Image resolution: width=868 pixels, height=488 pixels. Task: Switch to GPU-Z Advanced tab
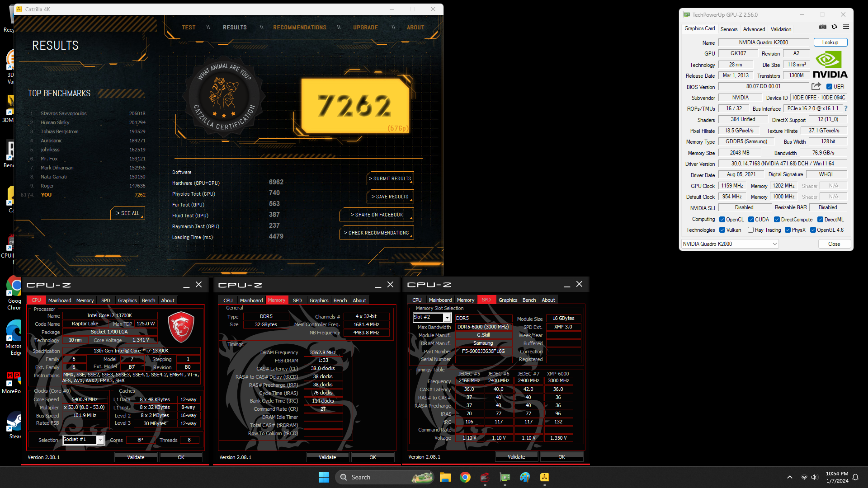pyautogui.click(x=754, y=29)
